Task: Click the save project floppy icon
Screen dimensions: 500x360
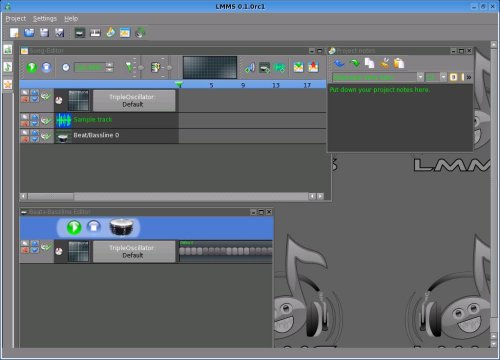Action: (x=44, y=33)
